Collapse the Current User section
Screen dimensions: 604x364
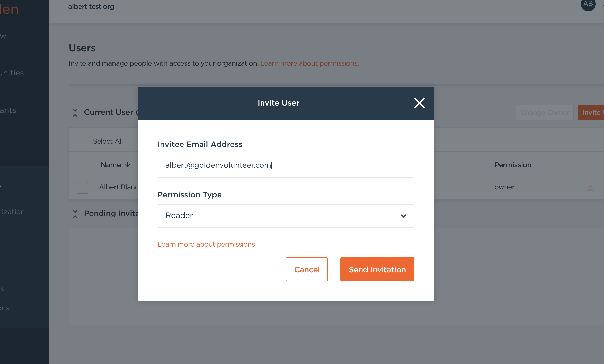pos(75,113)
